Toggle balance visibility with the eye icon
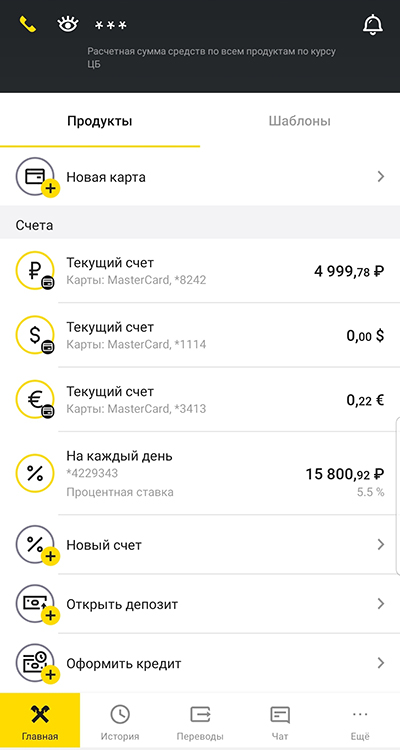 [67, 24]
